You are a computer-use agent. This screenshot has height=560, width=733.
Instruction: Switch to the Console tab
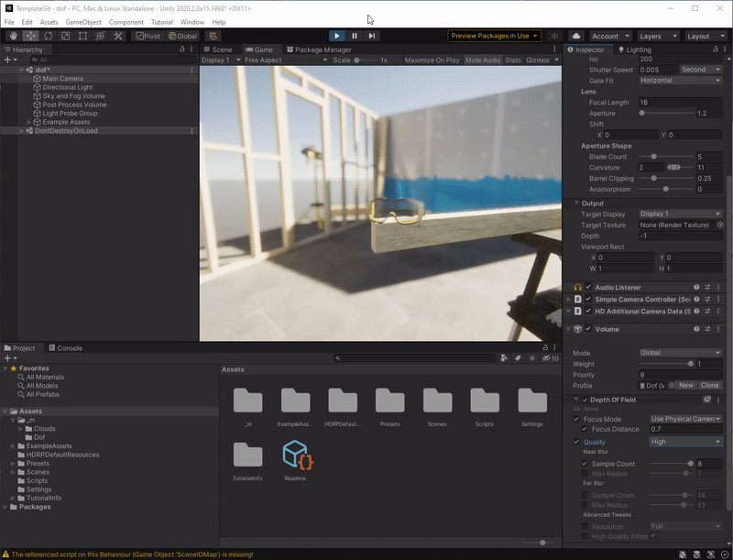pos(66,348)
